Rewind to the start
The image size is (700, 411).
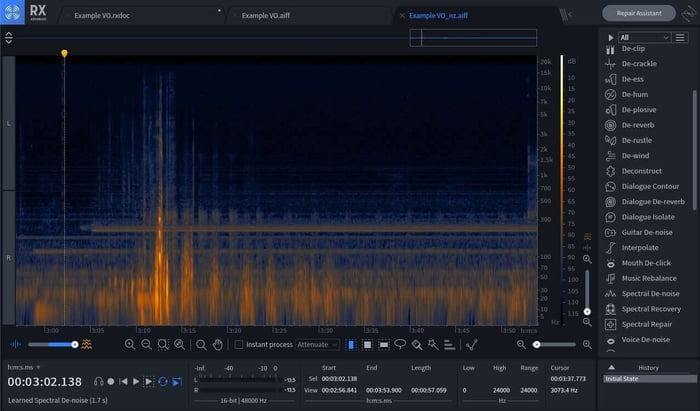coord(123,382)
